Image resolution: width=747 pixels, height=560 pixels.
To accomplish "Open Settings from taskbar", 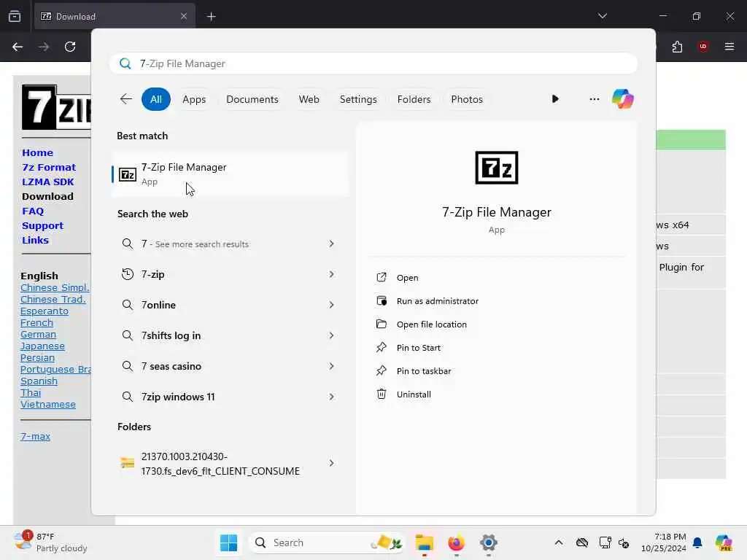I will click(488, 542).
